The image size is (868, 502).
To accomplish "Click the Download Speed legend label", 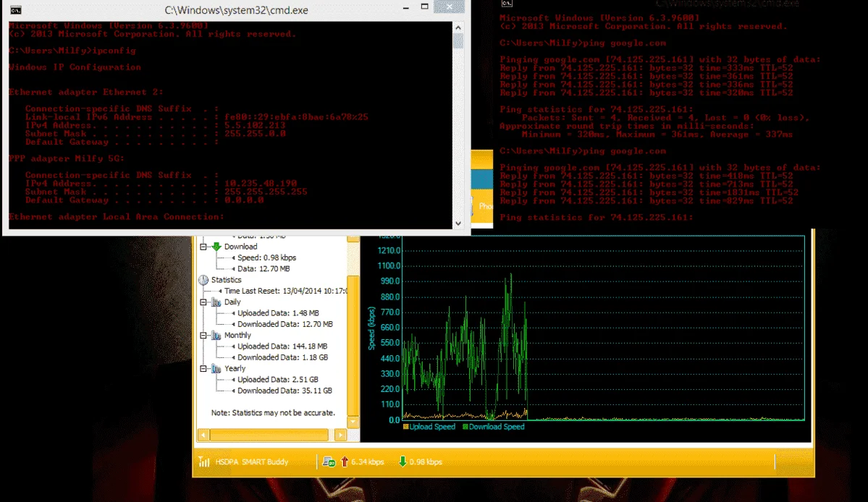I will (x=496, y=426).
